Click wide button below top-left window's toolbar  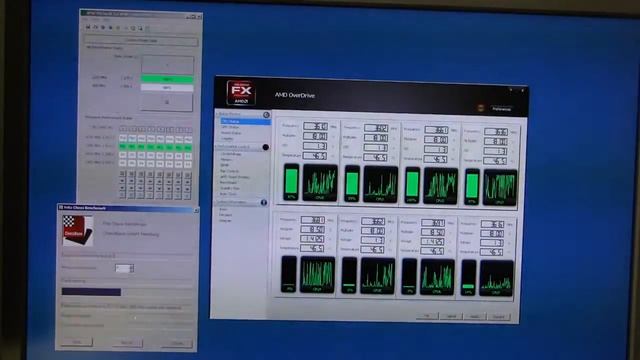(141, 40)
